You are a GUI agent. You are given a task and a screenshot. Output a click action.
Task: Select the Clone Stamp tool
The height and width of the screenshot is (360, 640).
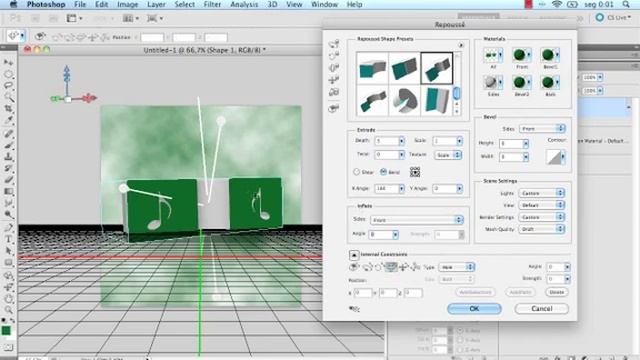[x=8, y=156]
